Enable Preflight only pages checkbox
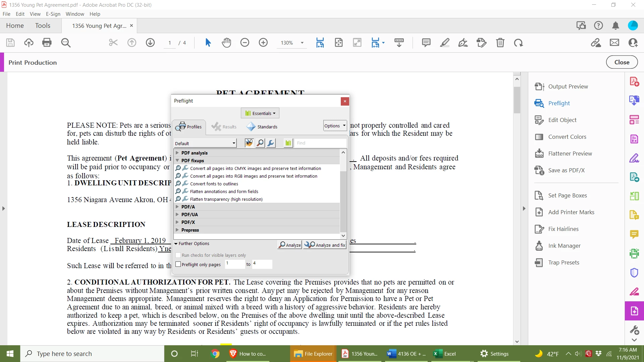Screen dimensions: 644x362 [178, 264]
